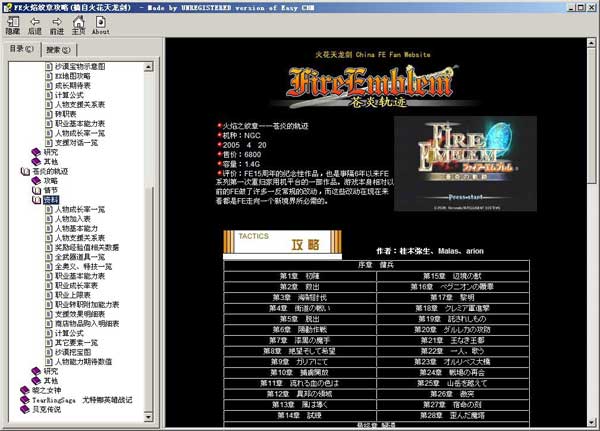
Task: Click page icon beside 沙漠宝物示意图
Action: [49, 66]
